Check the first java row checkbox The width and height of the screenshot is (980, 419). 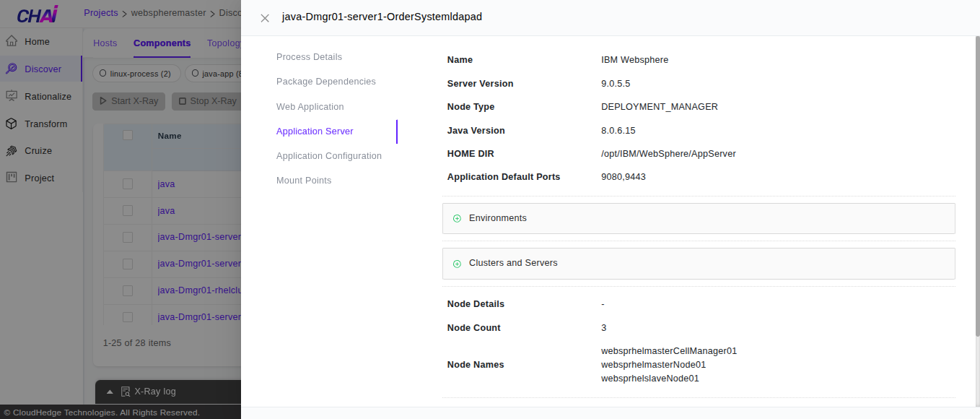128,184
